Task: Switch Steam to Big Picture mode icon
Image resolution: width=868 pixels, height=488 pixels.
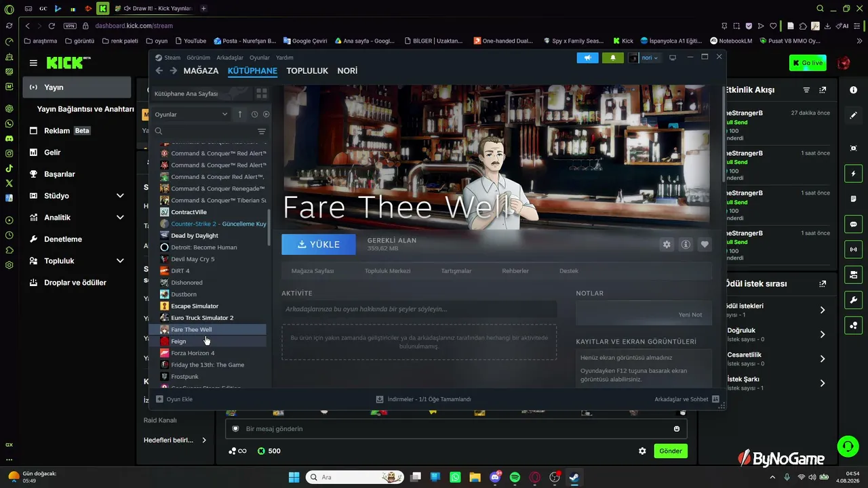Action: [x=673, y=58]
